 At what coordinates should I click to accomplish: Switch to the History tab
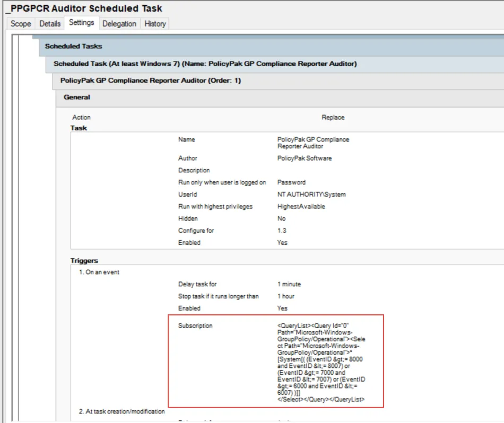(x=155, y=24)
